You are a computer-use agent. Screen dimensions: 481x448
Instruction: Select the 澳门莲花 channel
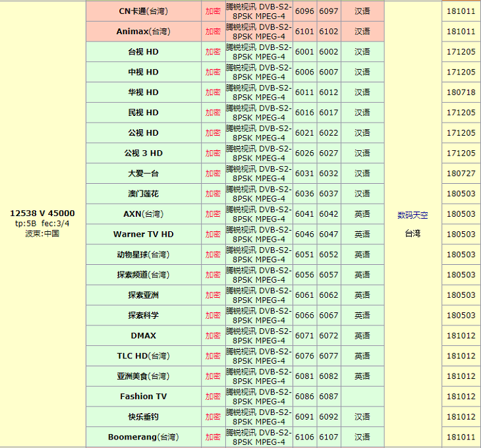coord(143,194)
